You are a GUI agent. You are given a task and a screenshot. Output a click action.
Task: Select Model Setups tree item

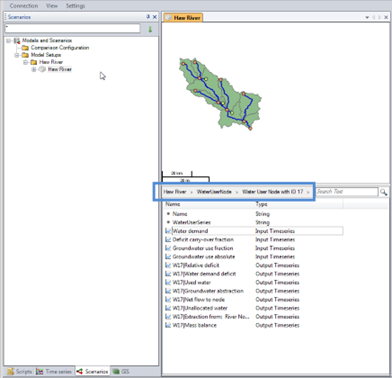46,55
